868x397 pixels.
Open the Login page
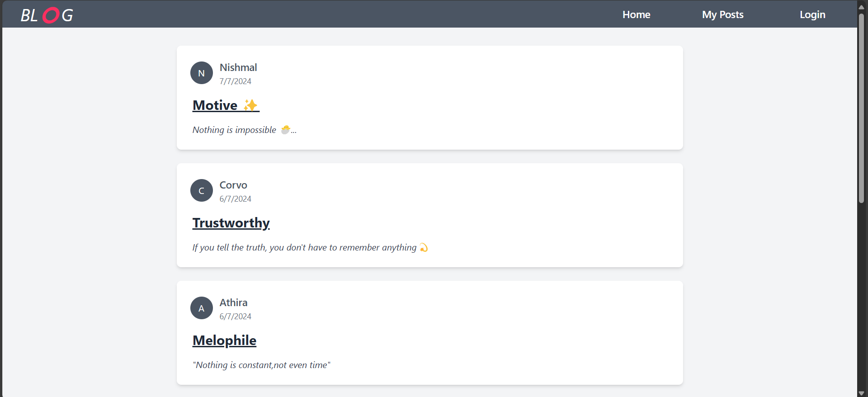812,14
